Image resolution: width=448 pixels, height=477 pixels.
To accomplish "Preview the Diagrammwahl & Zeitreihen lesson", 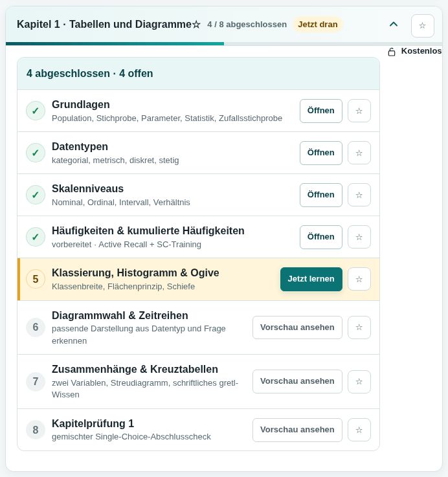I will point(297,327).
